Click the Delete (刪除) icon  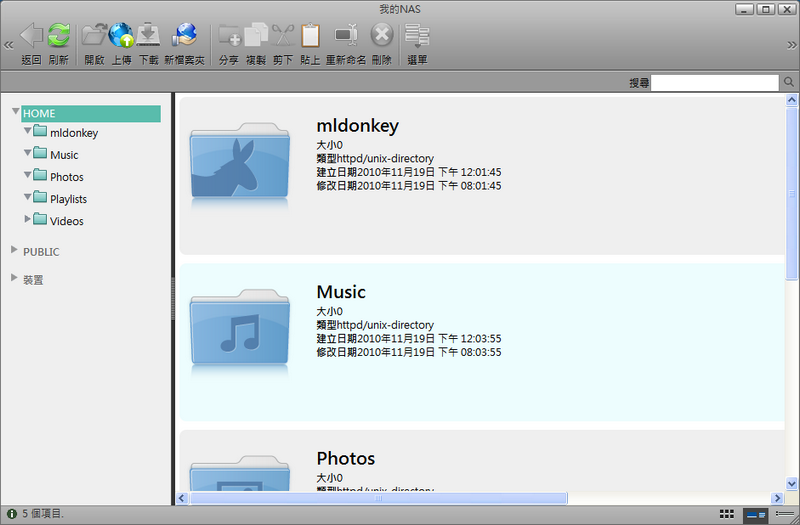coord(381,36)
